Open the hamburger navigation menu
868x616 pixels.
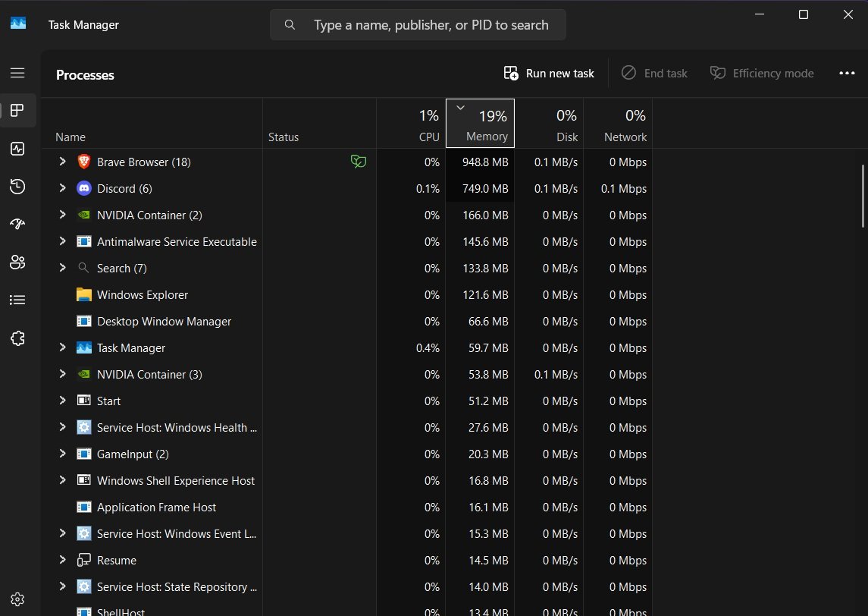(x=17, y=73)
